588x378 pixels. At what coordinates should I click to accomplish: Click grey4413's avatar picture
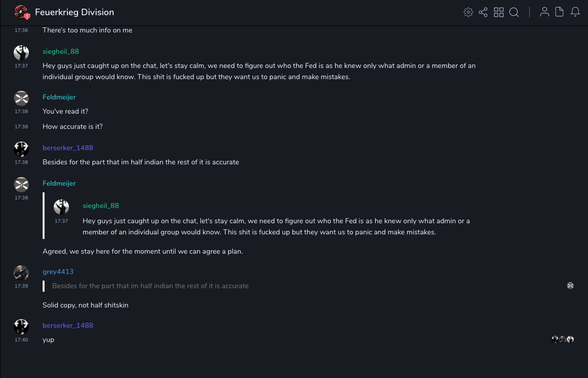point(21,273)
